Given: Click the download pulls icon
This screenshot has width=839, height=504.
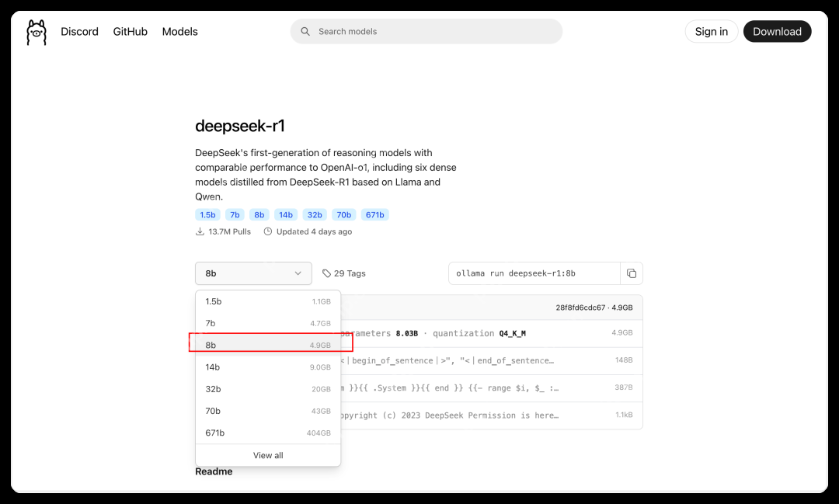Looking at the screenshot, I should 200,231.
